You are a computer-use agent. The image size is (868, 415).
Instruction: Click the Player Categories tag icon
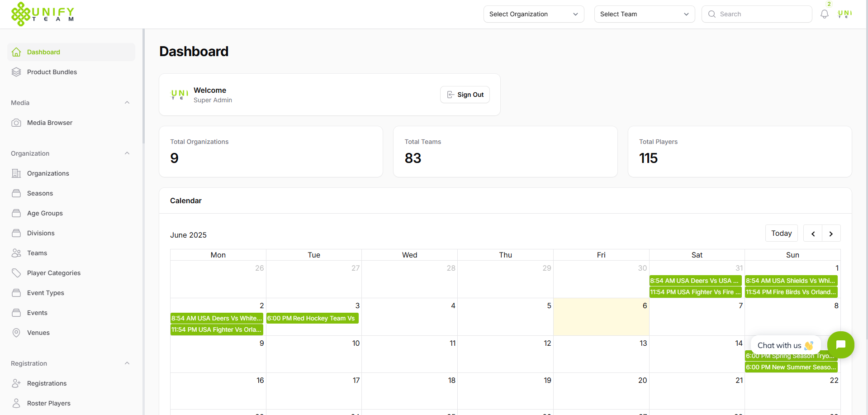(16, 273)
